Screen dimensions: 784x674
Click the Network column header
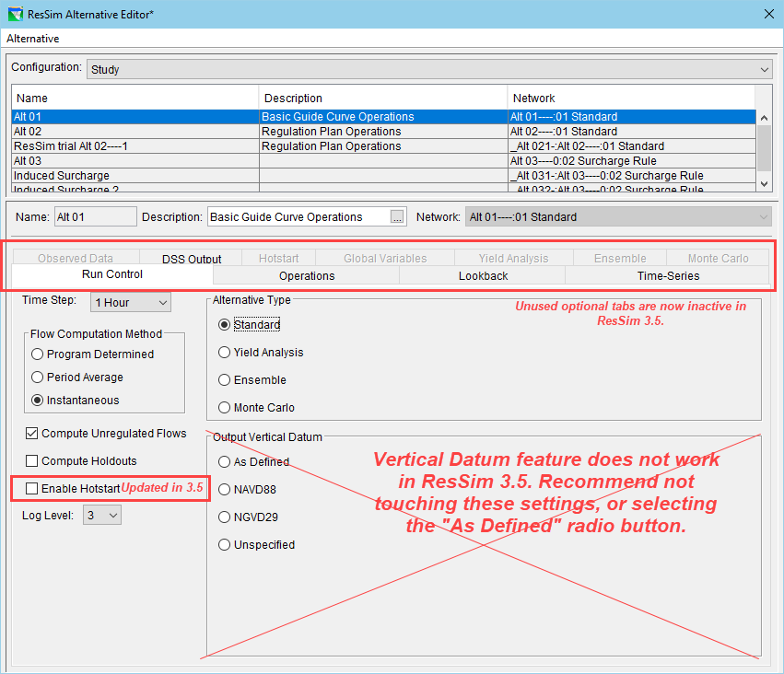631,98
